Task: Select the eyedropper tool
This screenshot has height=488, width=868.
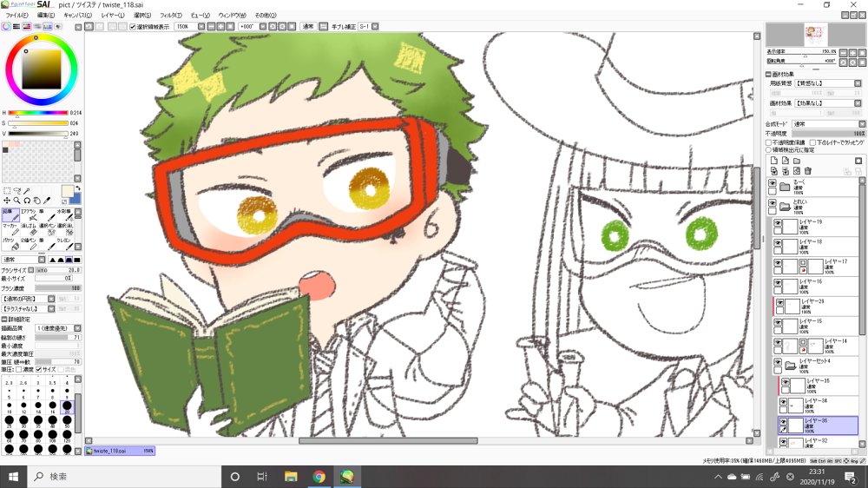Action: click(x=47, y=201)
